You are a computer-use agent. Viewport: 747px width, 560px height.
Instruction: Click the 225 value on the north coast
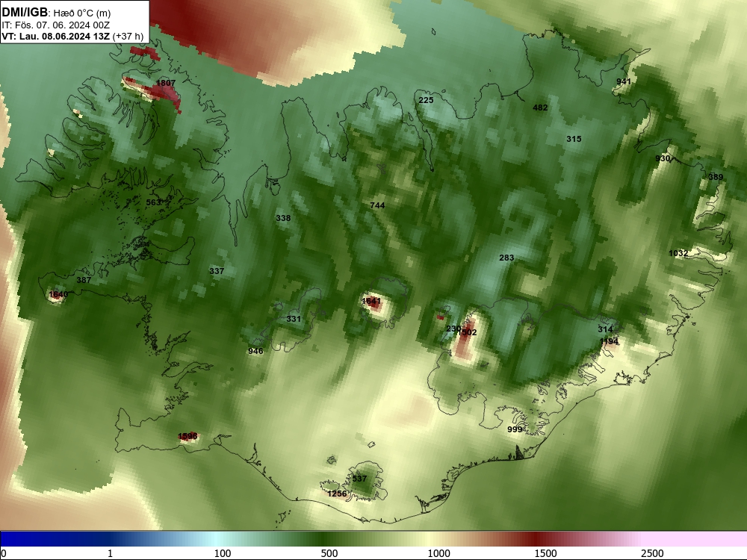[x=426, y=100]
